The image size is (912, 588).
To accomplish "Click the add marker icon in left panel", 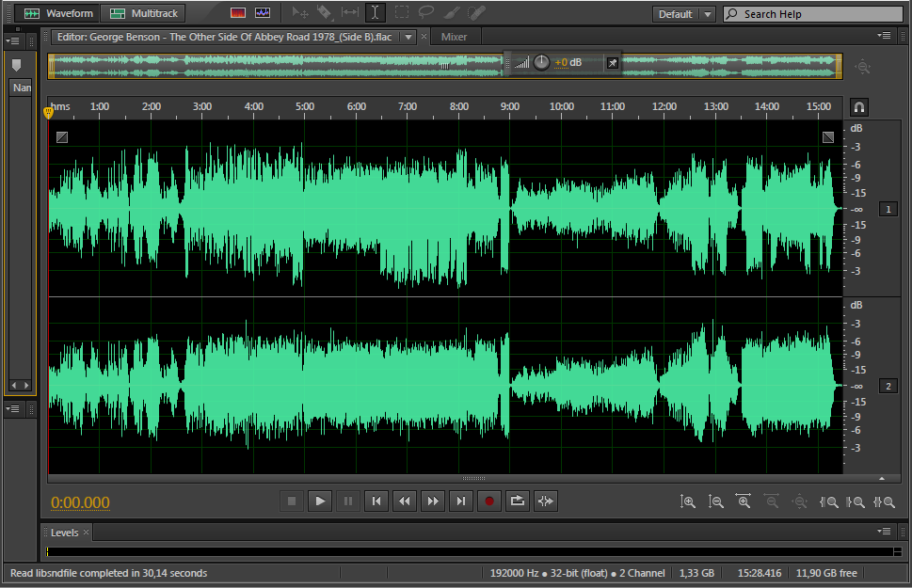I will [x=16, y=65].
